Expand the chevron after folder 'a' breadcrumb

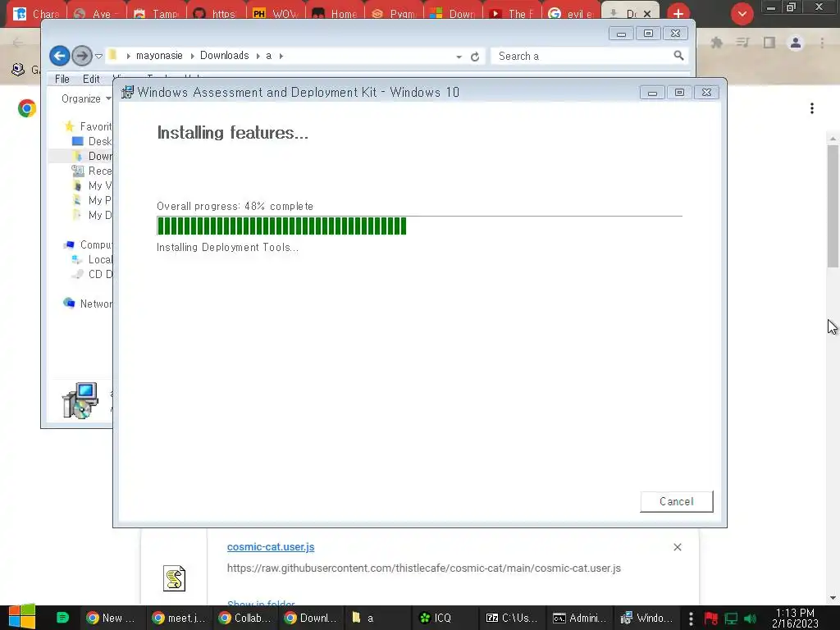pos(281,56)
